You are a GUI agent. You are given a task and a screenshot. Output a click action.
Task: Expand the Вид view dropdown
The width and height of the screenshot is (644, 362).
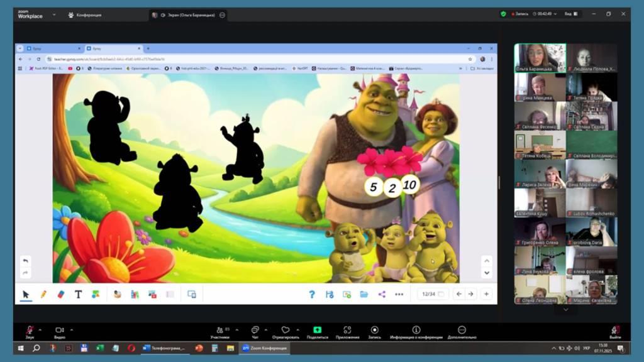(570, 14)
